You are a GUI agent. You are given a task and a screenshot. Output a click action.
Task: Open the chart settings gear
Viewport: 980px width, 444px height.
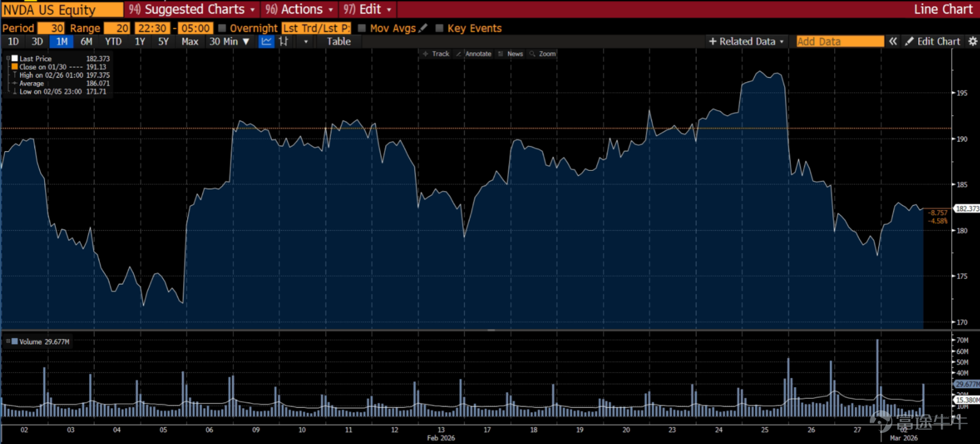[973, 42]
